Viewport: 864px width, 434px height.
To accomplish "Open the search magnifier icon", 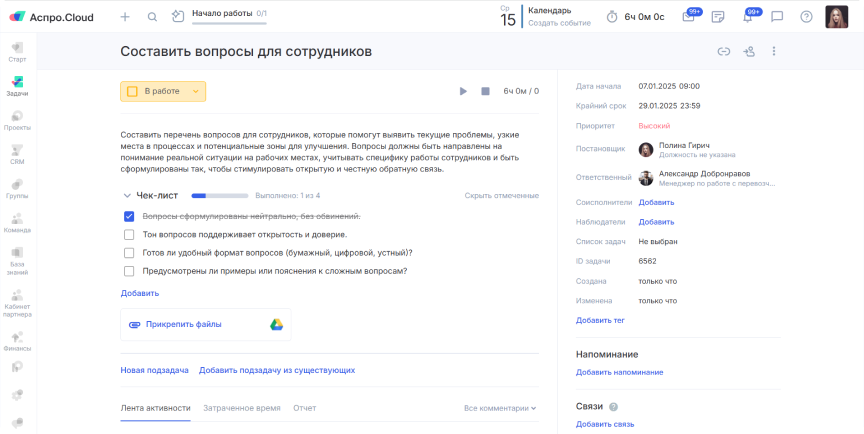I will pos(153,17).
